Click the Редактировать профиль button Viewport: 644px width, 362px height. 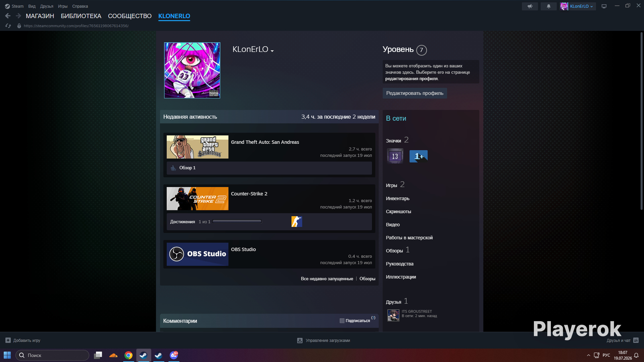415,93
